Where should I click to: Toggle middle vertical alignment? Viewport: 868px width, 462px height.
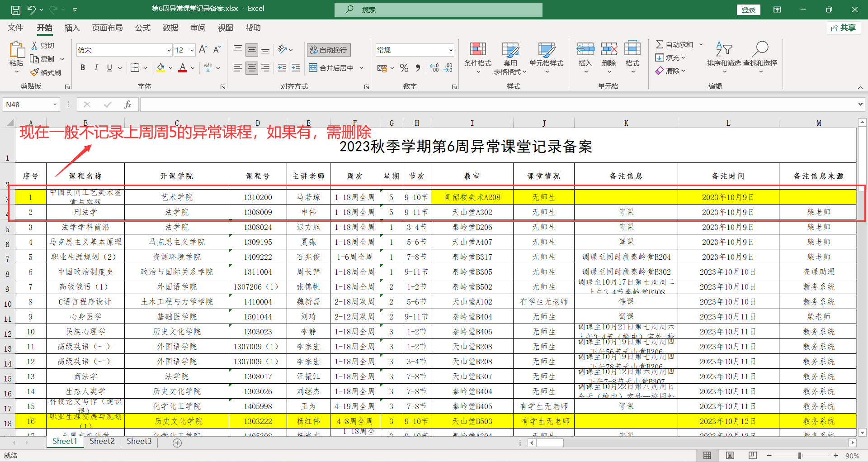pos(252,50)
